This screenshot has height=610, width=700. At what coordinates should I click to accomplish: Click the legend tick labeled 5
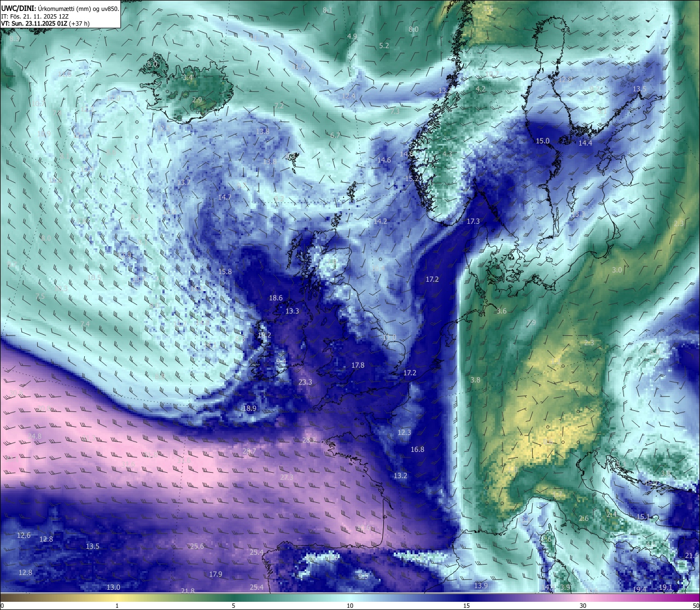click(x=234, y=606)
